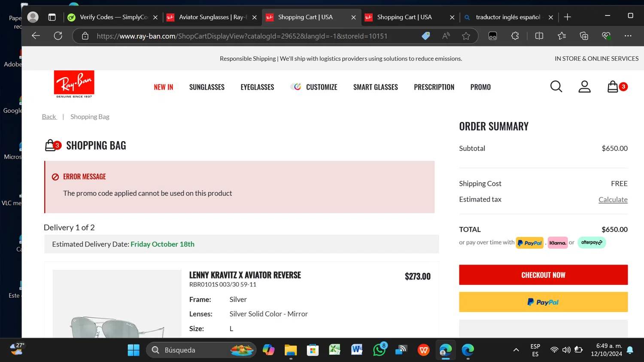This screenshot has height=362, width=644.
Task: Close the traductor inglés español tab
Action: pos(551,18)
